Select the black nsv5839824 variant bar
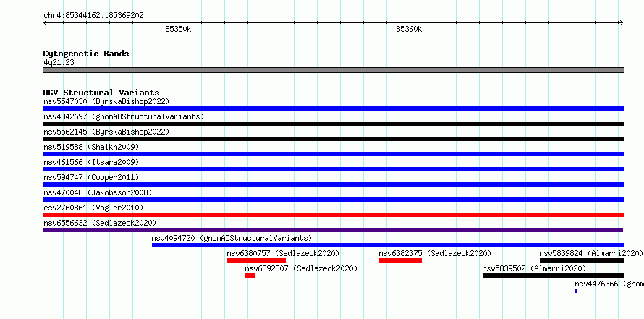This screenshot has width=644, height=319. point(582,260)
